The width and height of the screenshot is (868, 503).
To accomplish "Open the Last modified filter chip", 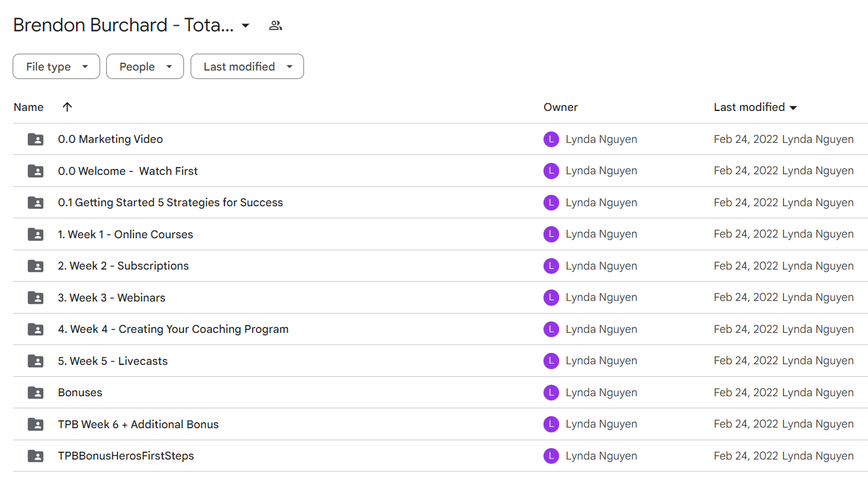I will pos(247,66).
